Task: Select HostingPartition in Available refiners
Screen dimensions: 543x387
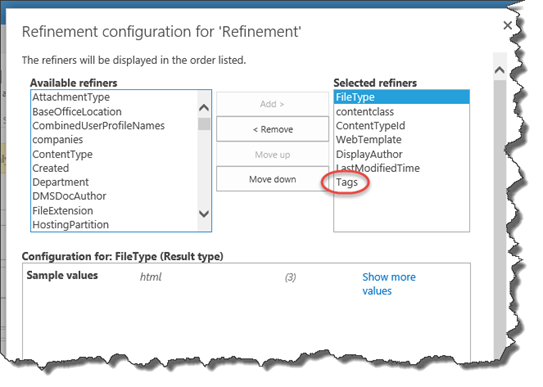Action: pyautogui.click(x=70, y=225)
